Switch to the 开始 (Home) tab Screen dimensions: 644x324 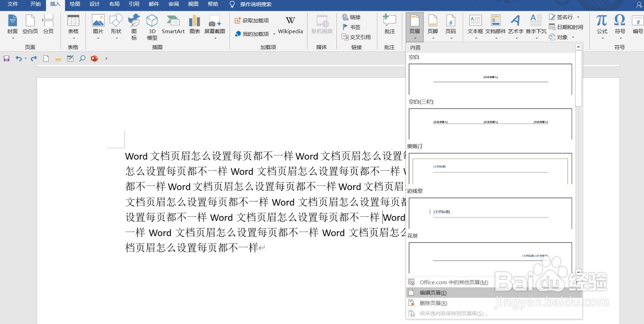point(35,4)
